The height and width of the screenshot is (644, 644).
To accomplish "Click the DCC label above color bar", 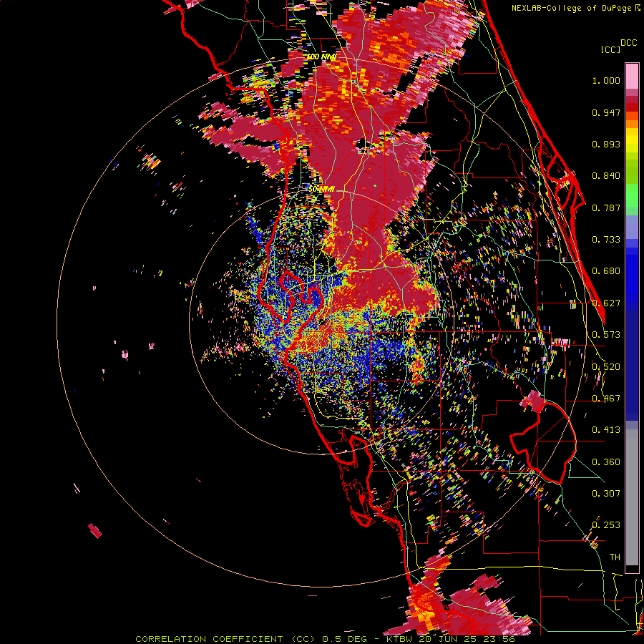I will (x=628, y=43).
